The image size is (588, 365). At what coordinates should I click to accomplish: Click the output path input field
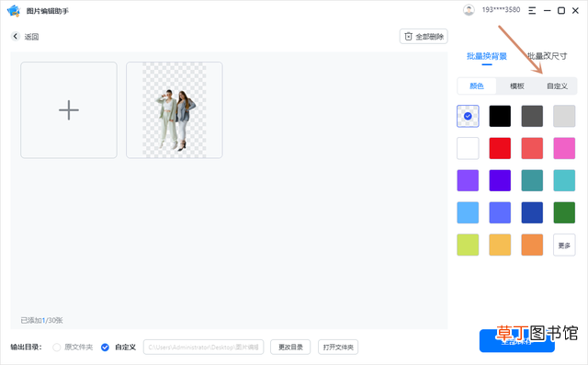pos(204,347)
